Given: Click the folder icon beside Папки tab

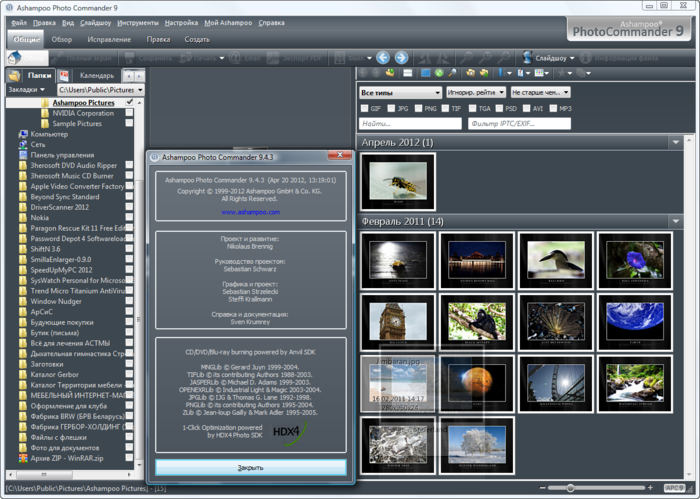Looking at the screenshot, I should tap(14, 75).
